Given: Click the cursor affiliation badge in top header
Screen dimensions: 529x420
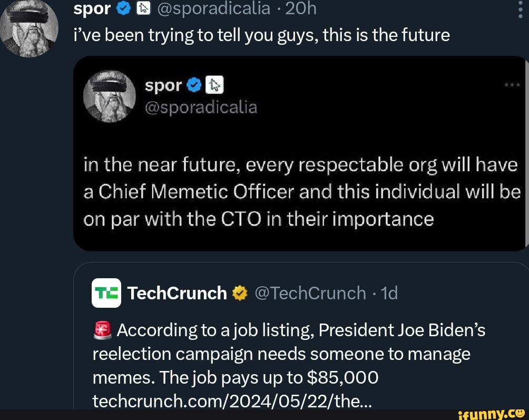Looking at the screenshot, I should point(143,8).
